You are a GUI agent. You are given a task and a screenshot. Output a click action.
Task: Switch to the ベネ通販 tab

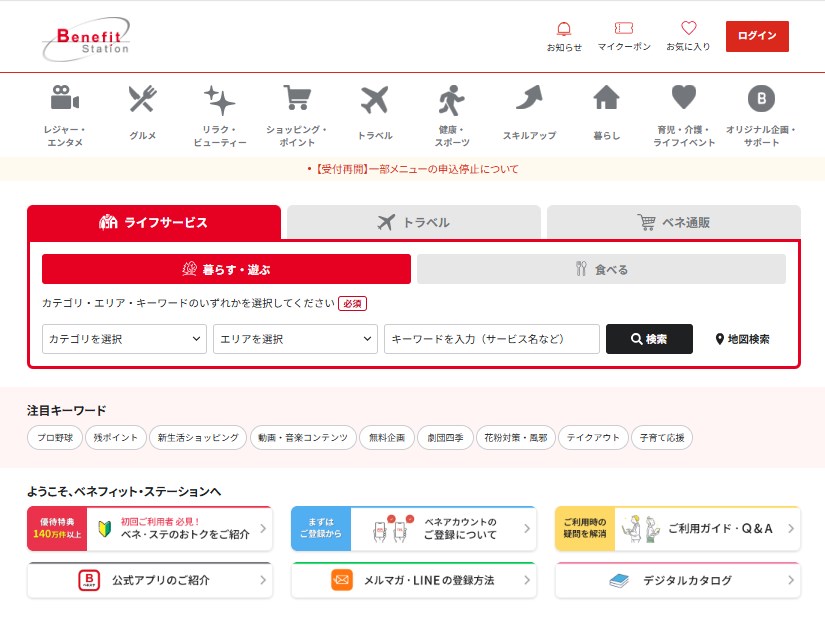tap(673, 222)
